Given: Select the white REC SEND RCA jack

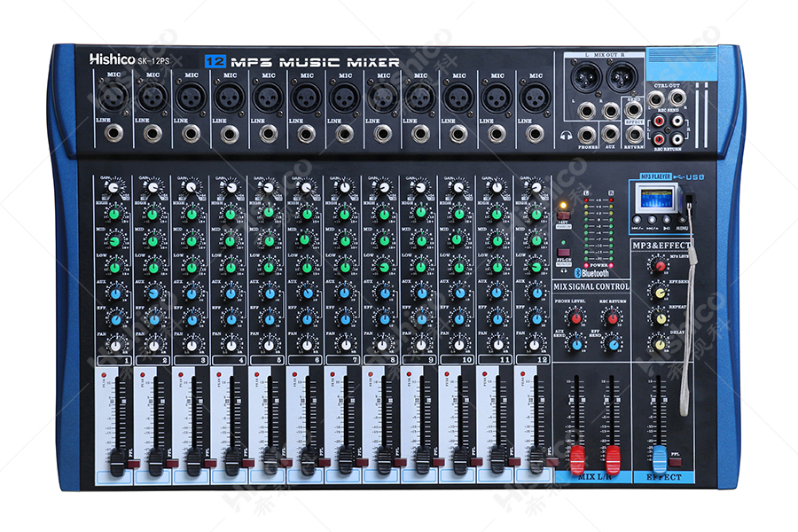Looking at the screenshot, I should coord(677,121).
